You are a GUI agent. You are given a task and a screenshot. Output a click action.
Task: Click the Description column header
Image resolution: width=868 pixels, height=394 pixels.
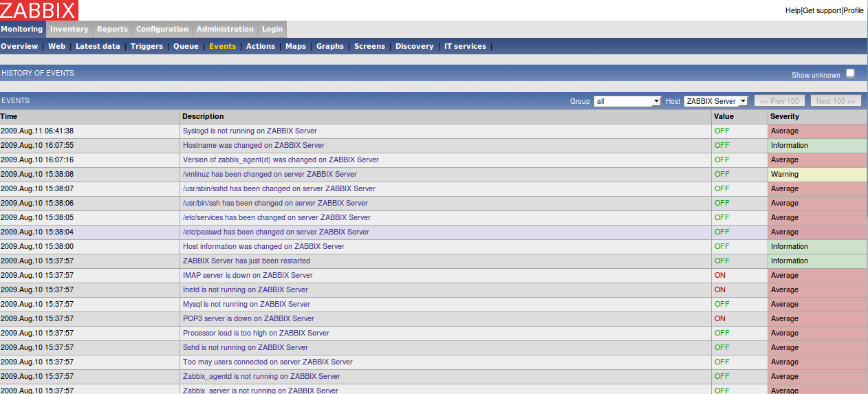tap(203, 116)
